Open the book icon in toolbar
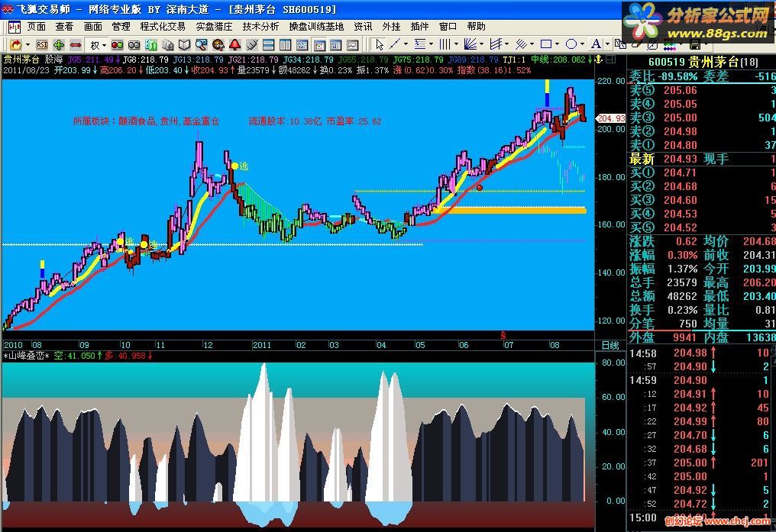Screen dimensions: 776x532 pyautogui.click(x=185, y=45)
